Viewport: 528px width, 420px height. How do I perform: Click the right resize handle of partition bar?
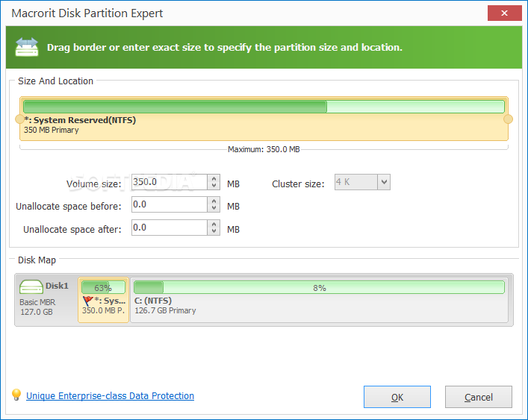(x=508, y=119)
